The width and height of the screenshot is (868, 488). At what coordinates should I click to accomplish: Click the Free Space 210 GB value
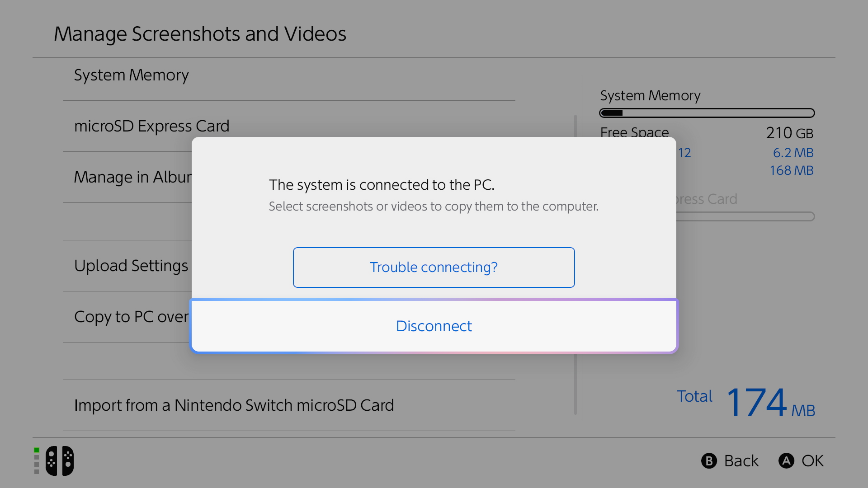(x=789, y=132)
